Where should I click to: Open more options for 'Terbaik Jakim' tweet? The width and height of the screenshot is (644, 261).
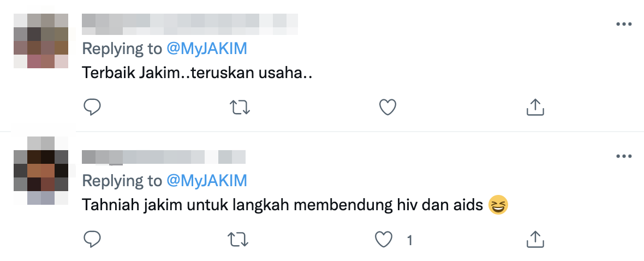[x=624, y=24]
